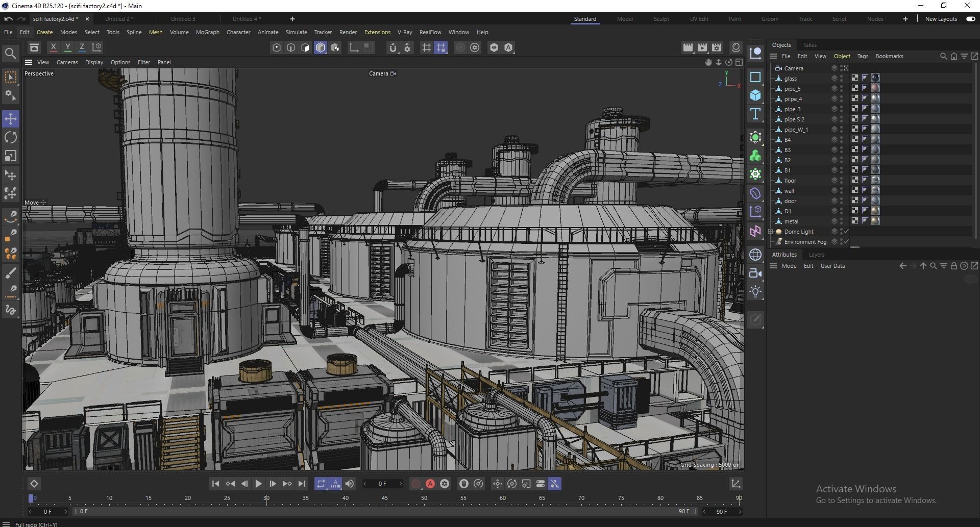Select the Rotate tool in left toolbar
Viewport: 980px width, 527px height.
coord(11,137)
